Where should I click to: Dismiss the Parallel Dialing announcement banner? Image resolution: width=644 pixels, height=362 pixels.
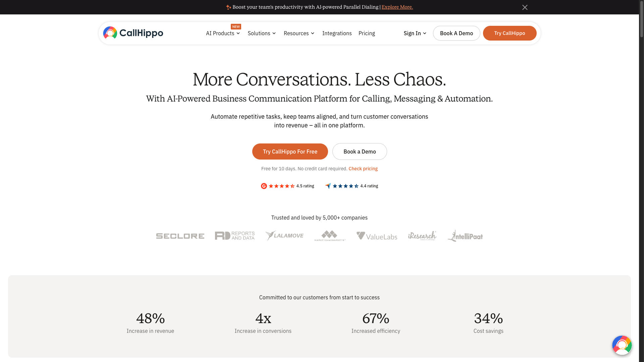tap(525, 7)
